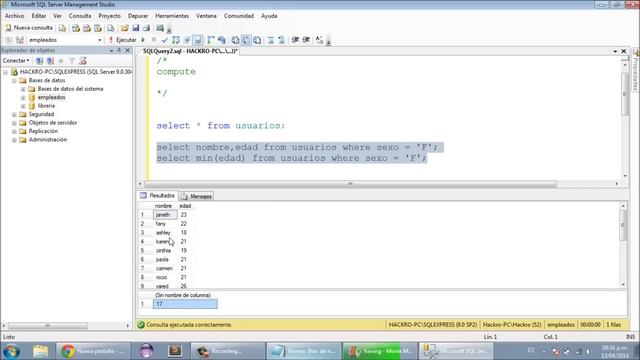Click the Filter funnel icon in Object Explorer
The image size is (640, 360).
[x=72, y=61]
